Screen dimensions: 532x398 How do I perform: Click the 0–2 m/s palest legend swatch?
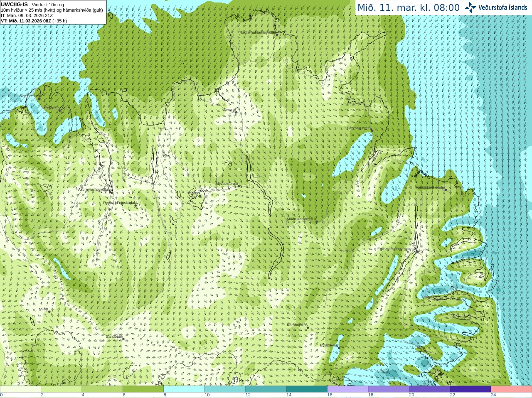click(20, 389)
